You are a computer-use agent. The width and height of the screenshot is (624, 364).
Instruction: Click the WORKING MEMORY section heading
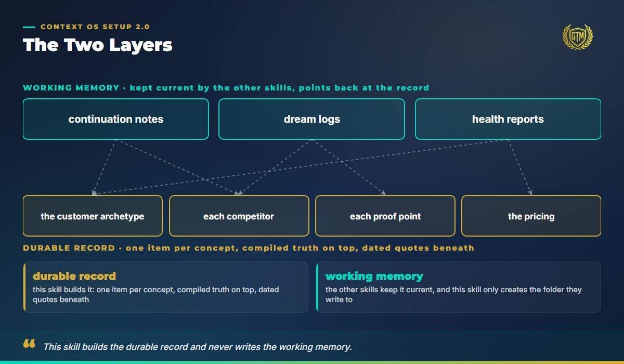[226, 87]
